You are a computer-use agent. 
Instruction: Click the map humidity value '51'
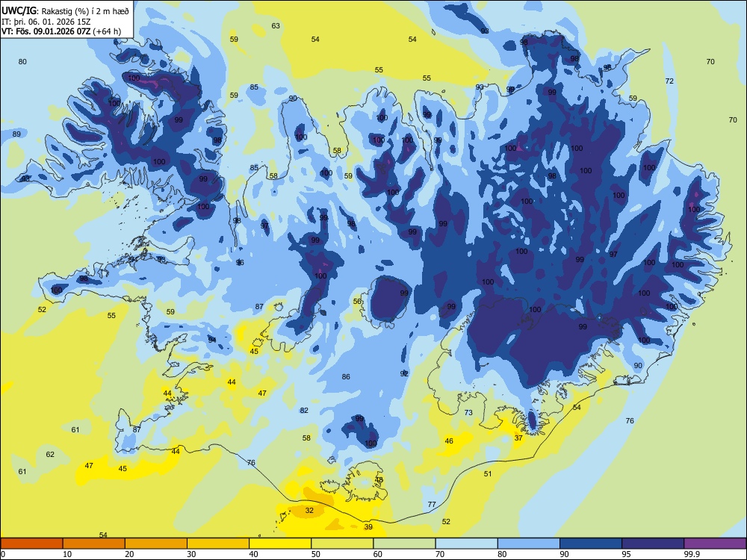click(487, 474)
